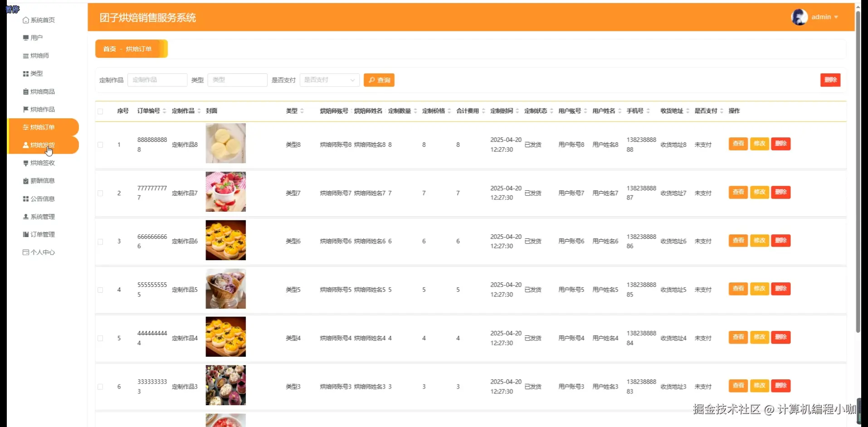Viewport: 868px width, 427px height.
Task: Sort the table by 订单编号
Action: (165, 111)
